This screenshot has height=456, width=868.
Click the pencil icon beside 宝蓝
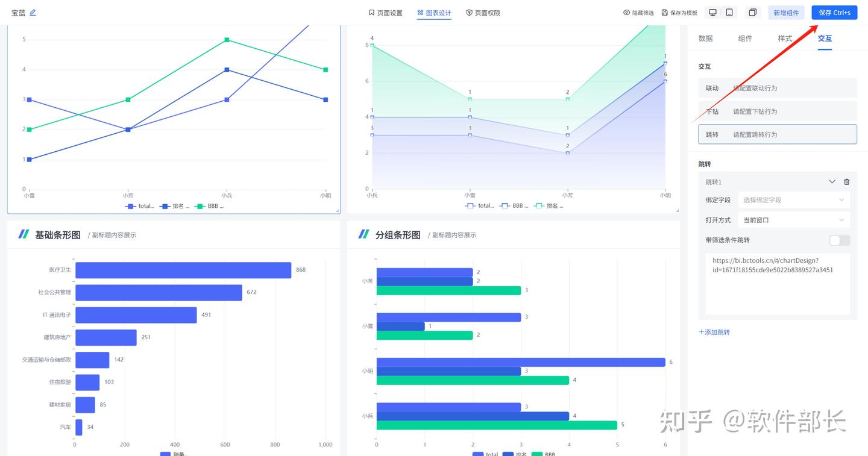33,12
